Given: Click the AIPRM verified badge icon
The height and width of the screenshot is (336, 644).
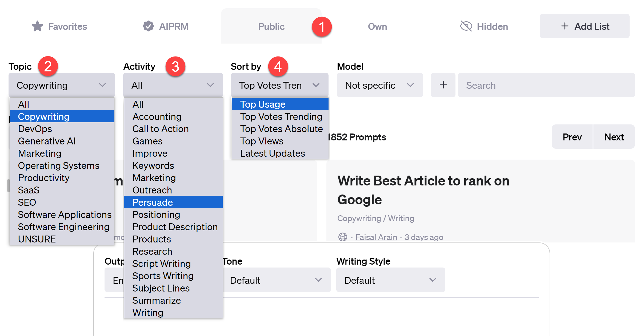Looking at the screenshot, I should 148,26.
